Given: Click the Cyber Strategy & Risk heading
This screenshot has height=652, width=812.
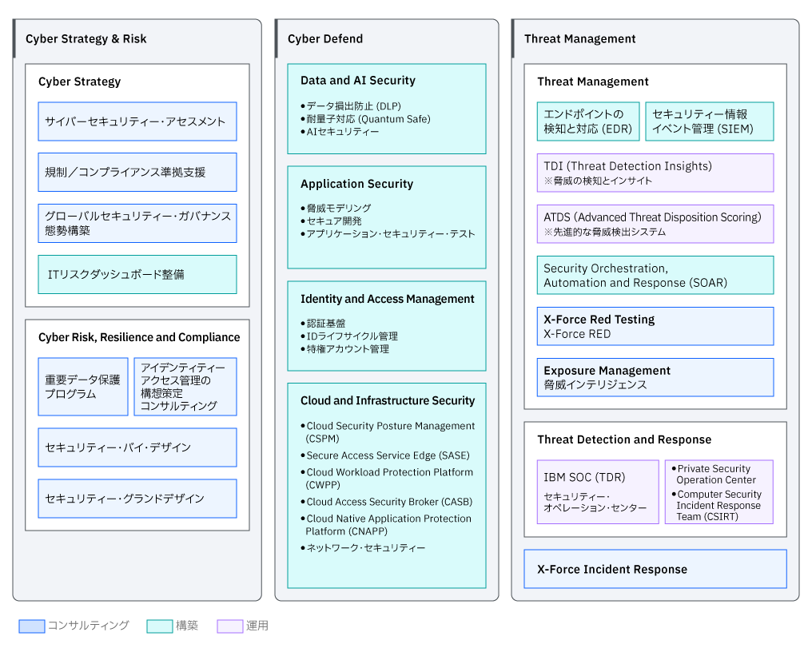Looking at the screenshot, I should (86, 39).
